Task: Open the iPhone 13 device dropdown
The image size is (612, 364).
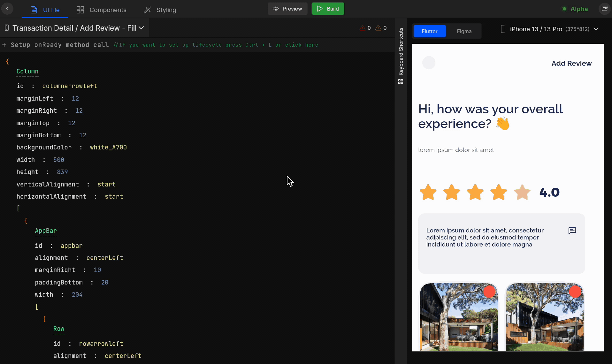Action: [x=549, y=29]
